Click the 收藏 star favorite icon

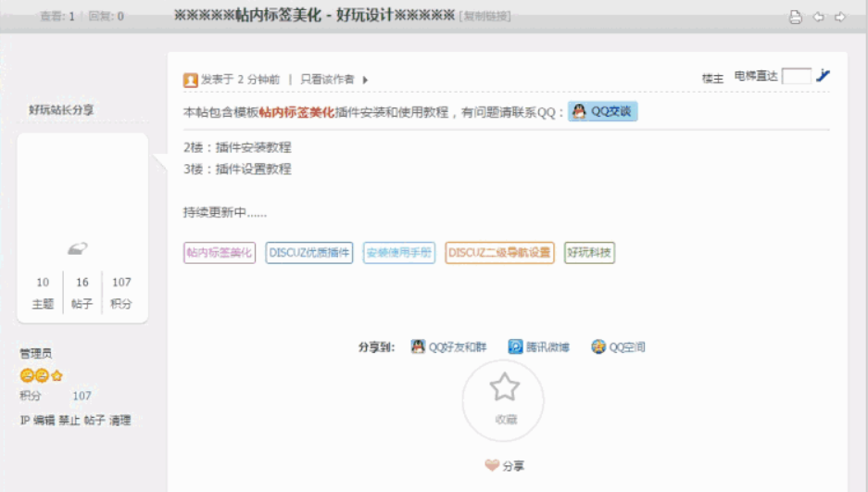tap(504, 387)
